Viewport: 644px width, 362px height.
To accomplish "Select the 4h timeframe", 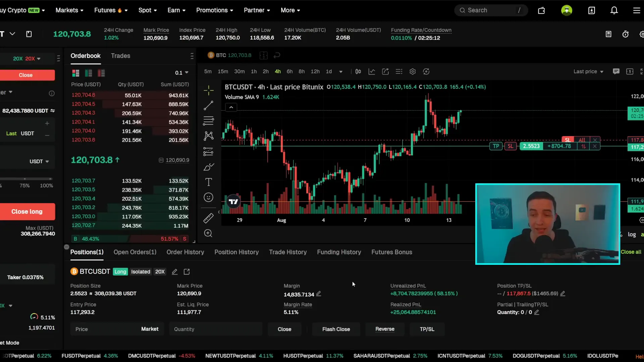I will pos(278,71).
